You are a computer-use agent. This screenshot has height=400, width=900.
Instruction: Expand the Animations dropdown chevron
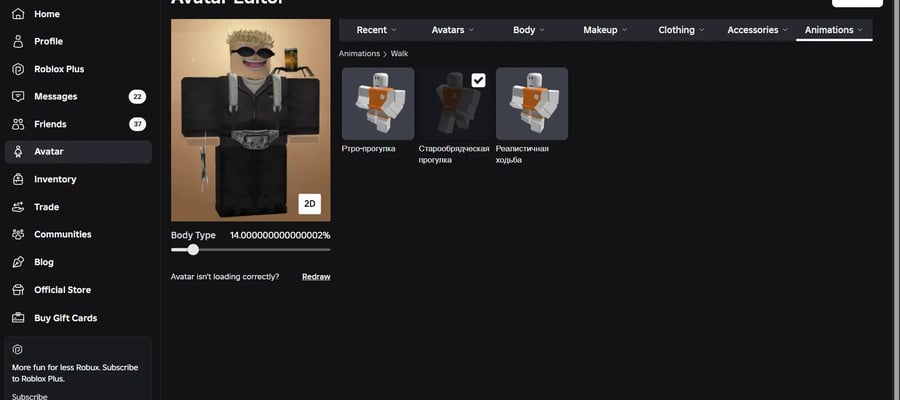[x=860, y=30]
